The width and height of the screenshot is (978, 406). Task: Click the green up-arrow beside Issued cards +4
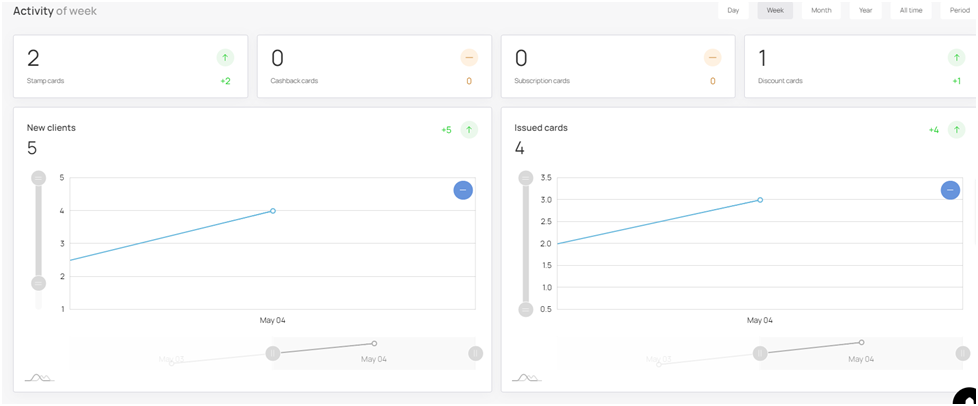coord(956,130)
